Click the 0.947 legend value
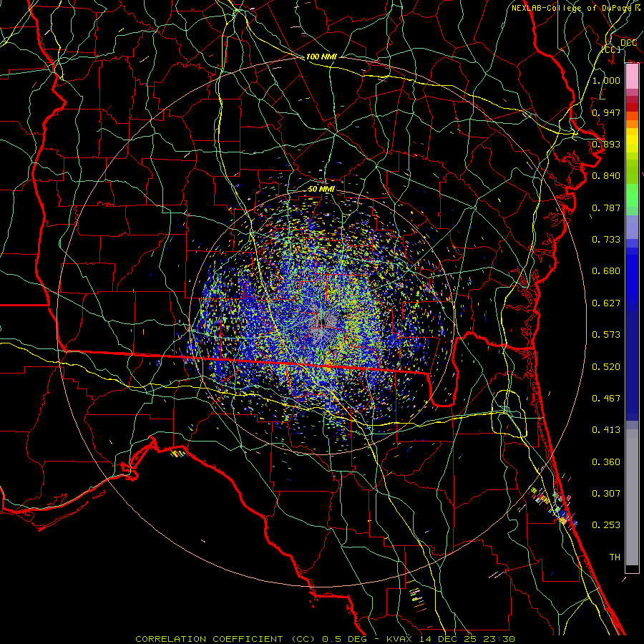The image size is (644, 644). pos(606,112)
